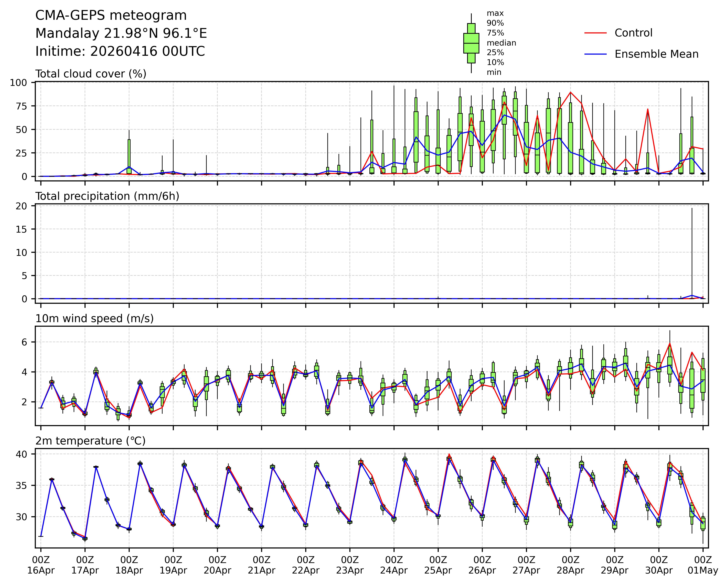Viewport: 728px width, 585px height.
Task: Click the 'Total precipitation (mm/6h)' panel title
Action: coord(107,196)
